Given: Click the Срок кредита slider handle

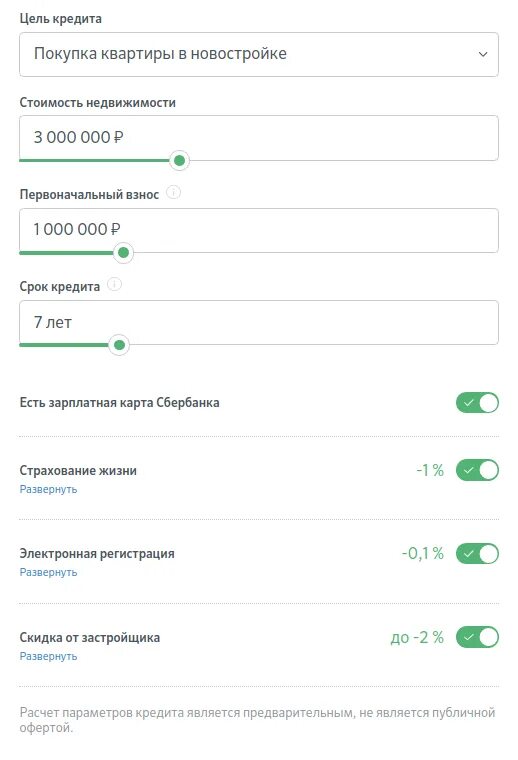Looking at the screenshot, I should [x=119, y=345].
